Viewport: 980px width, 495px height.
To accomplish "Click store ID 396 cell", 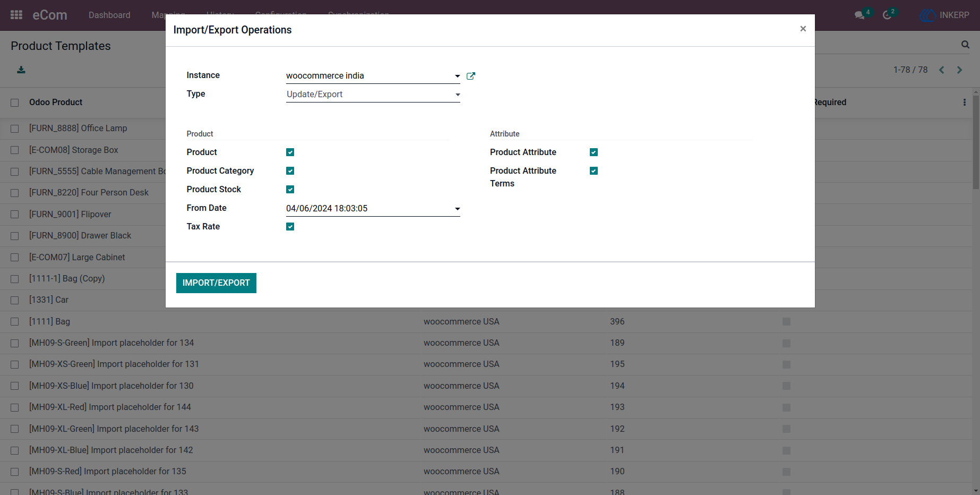I will (617, 322).
